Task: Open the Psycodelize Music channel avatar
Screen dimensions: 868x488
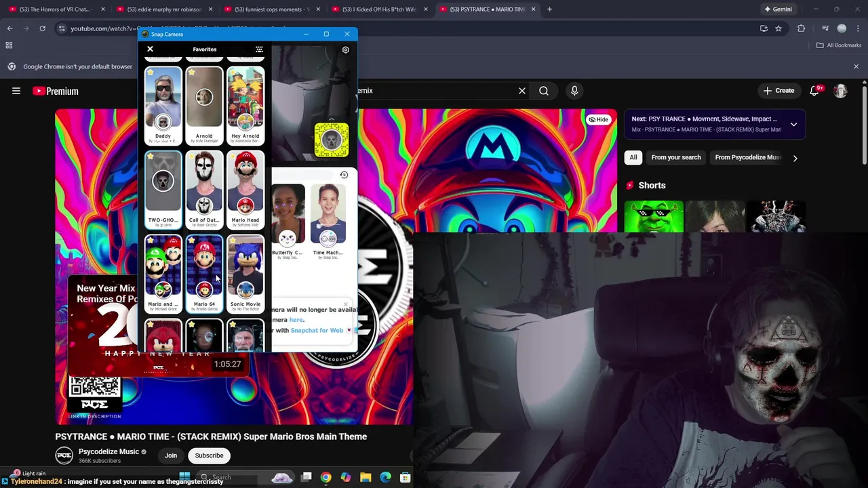Action: (64, 455)
